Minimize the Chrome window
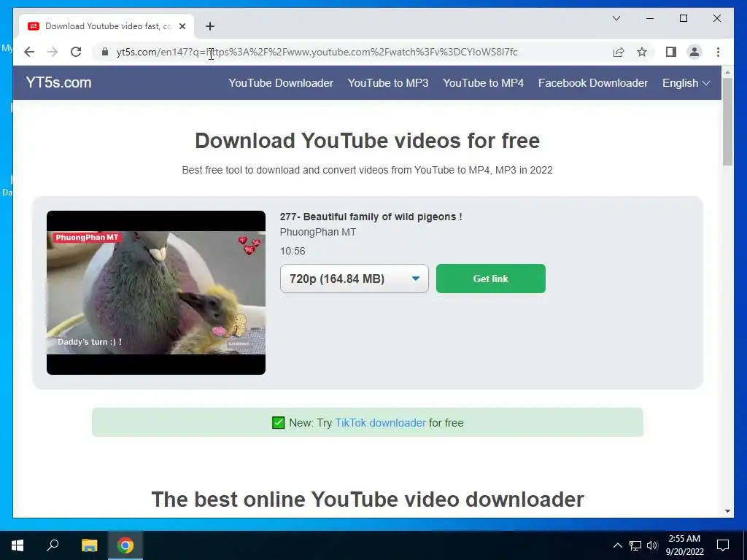The width and height of the screenshot is (747, 560). pos(650,18)
